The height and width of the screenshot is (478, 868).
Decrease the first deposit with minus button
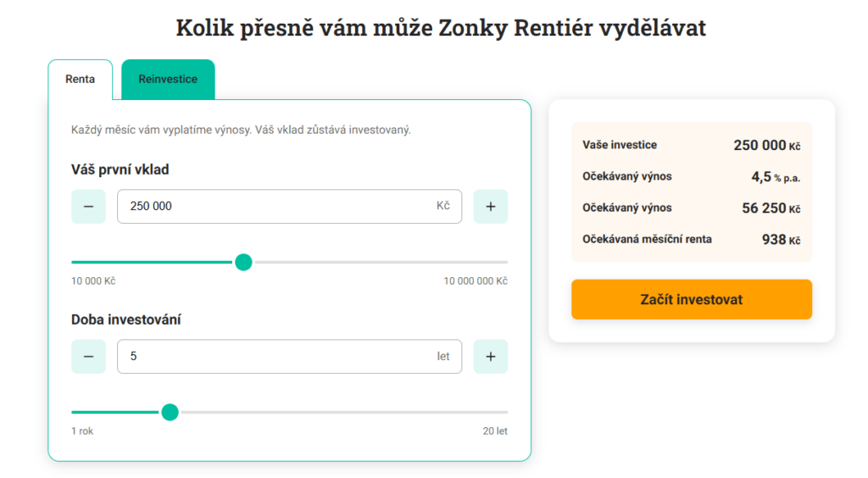(88, 206)
